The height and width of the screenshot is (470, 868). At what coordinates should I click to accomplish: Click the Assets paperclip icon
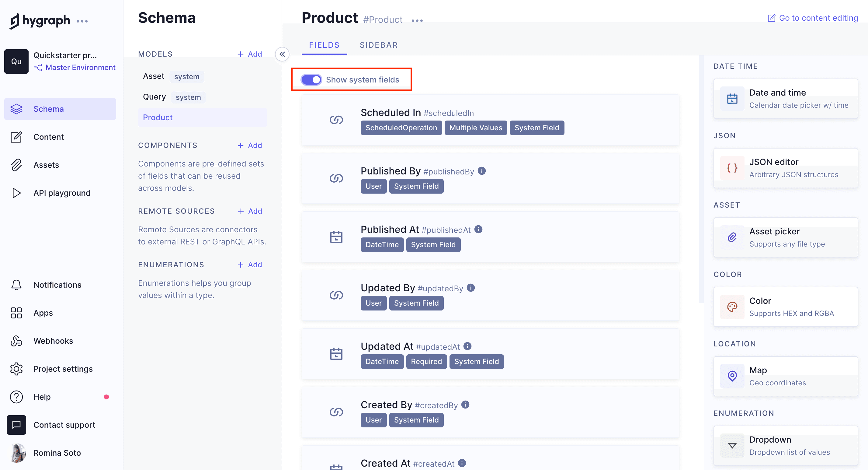pyautogui.click(x=16, y=165)
